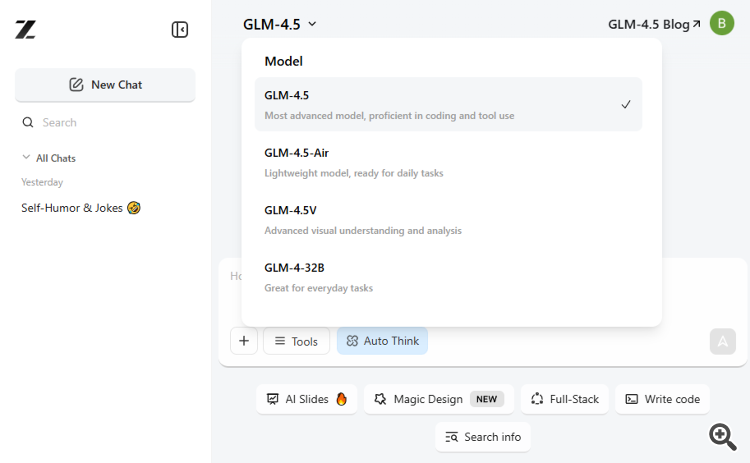Open the GLM-4.5 Blog link
Image resolution: width=750 pixels, height=463 pixels.
[x=654, y=24]
